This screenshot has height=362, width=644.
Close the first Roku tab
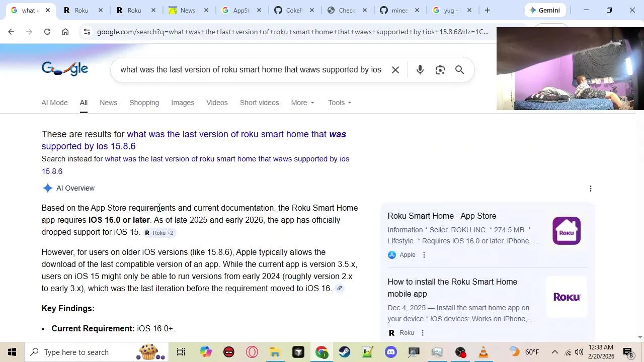coord(101,10)
